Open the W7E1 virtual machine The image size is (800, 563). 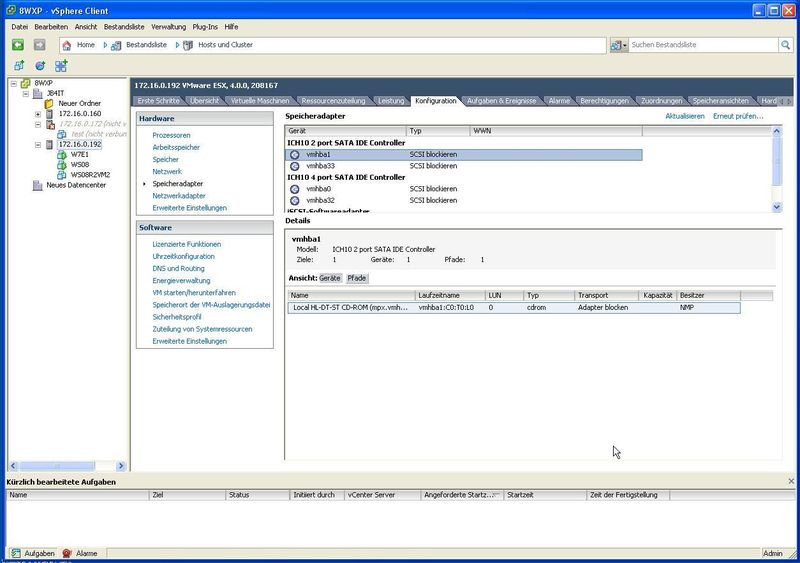79,155
